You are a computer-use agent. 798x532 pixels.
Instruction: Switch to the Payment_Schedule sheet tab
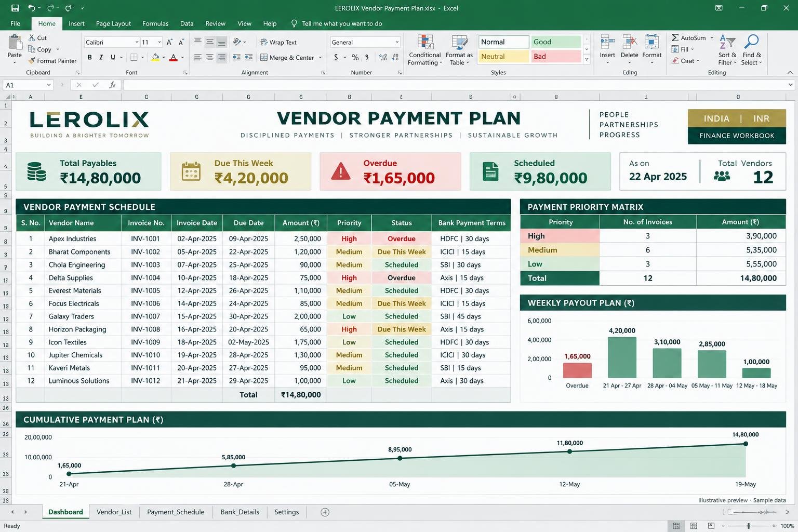[176, 512]
